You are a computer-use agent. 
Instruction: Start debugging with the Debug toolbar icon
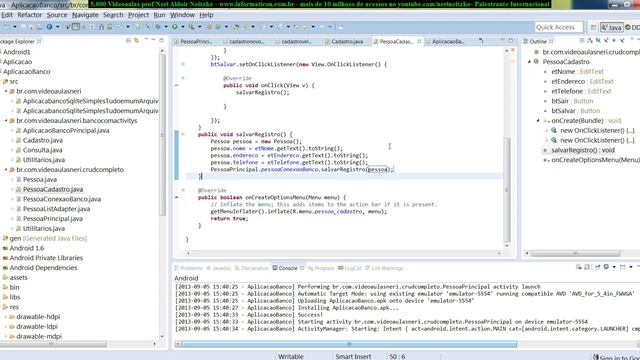click(158, 27)
